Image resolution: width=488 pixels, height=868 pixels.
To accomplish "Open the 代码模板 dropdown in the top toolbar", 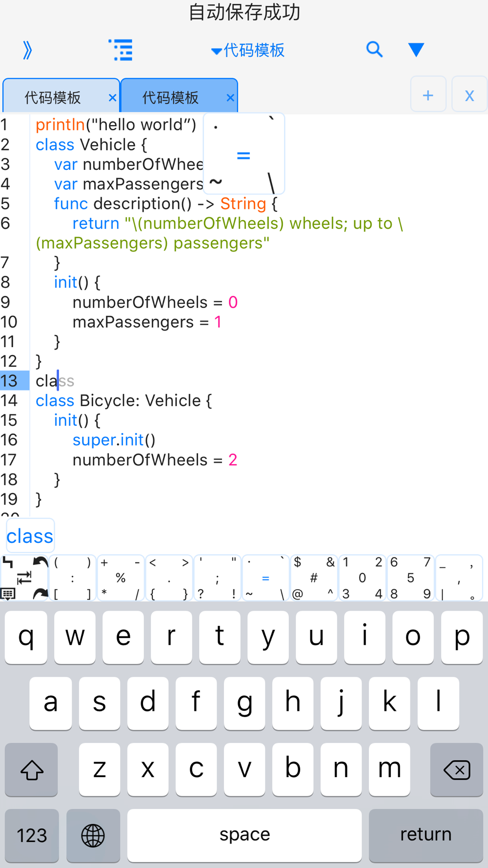I will pyautogui.click(x=248, y=50).
